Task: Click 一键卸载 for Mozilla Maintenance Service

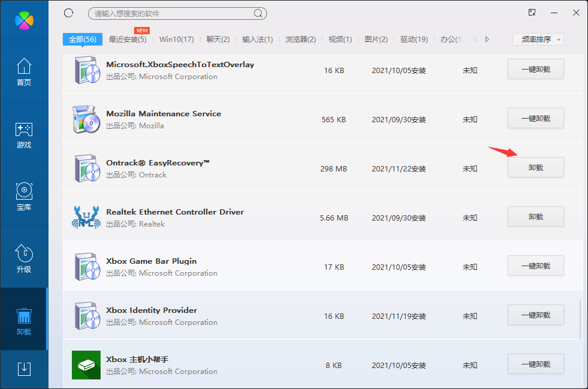Action: tap(536, 118)
